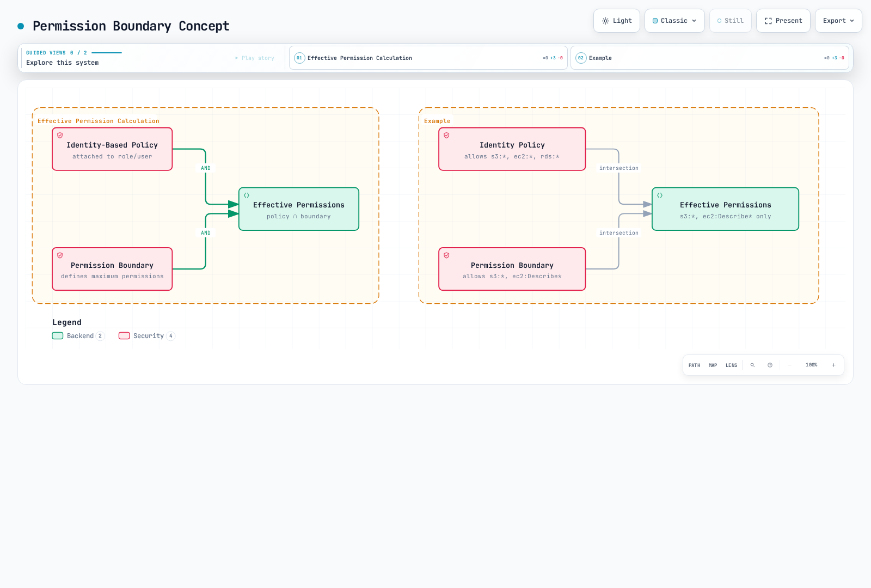Open guided view 02 Example

point(709,58)
